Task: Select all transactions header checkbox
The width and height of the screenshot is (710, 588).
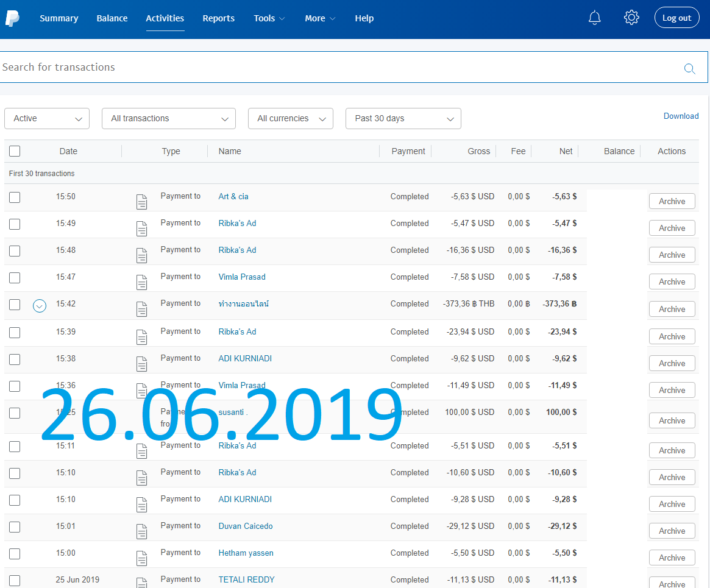Action: coord(15,151)
